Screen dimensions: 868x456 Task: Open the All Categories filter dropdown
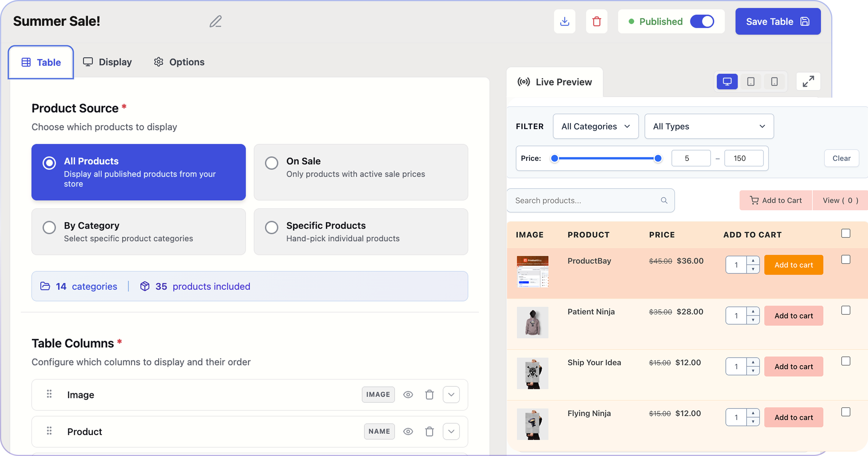pyautogui.click(x=595, y=126)
